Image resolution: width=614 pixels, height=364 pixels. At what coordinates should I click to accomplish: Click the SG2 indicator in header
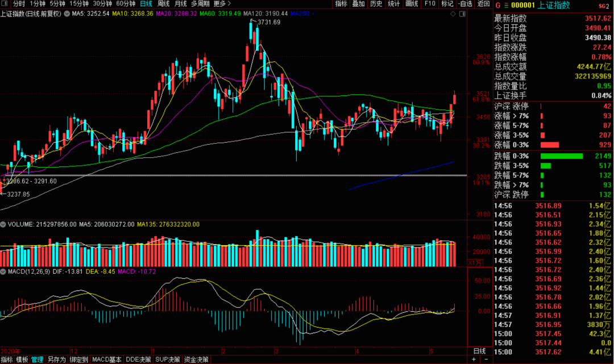point(604,6)
